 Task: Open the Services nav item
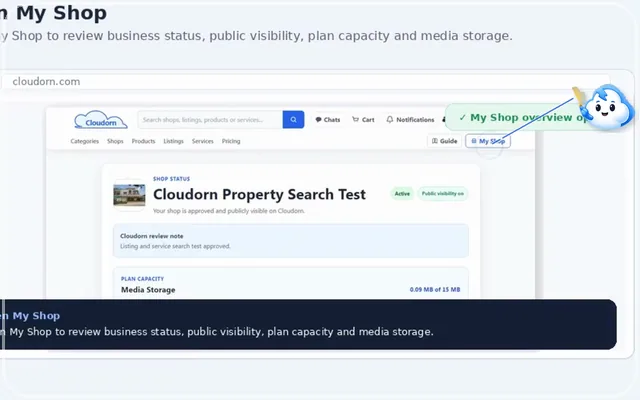202,141
